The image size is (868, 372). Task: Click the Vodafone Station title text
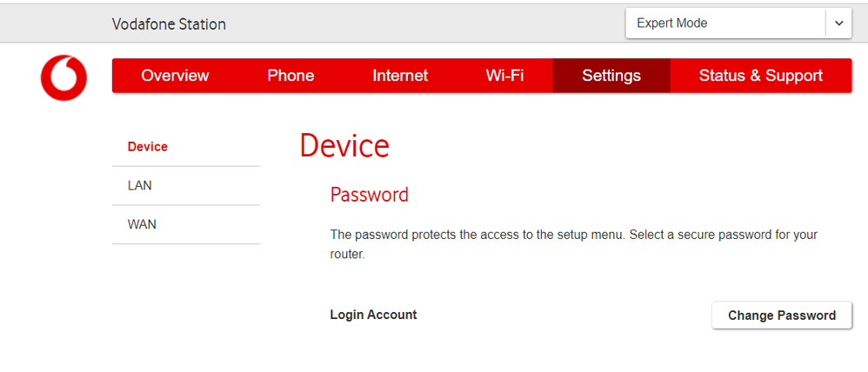169,24
